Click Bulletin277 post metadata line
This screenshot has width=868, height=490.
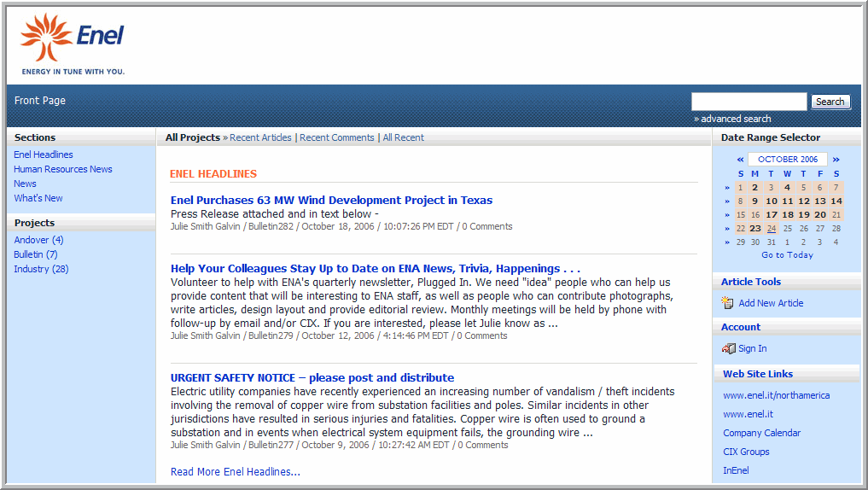click(340, 445)
